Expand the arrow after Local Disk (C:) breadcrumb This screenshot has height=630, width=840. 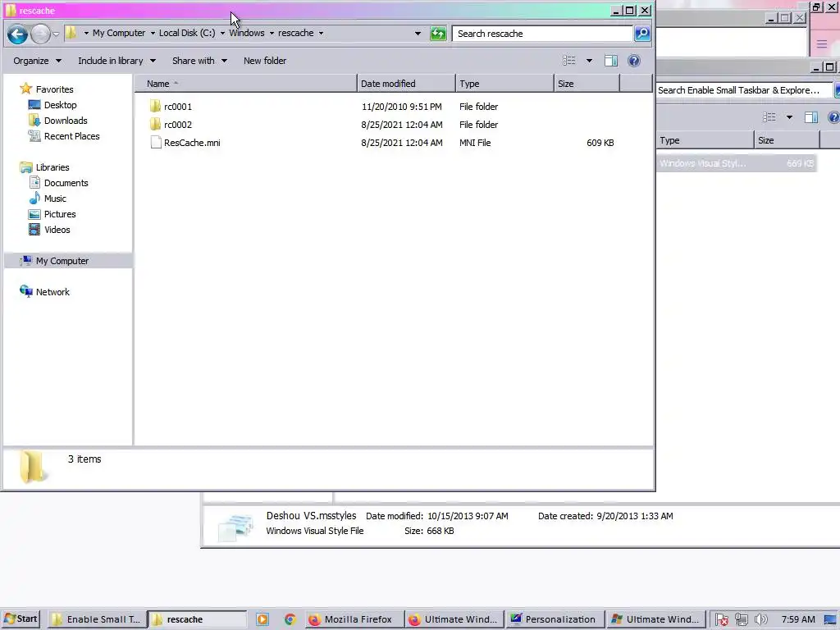click(x=222, y=33)
